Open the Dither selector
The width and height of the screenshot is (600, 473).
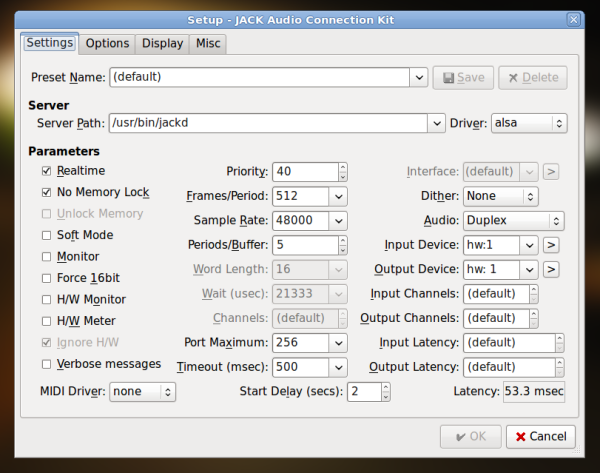coord(501,196)
